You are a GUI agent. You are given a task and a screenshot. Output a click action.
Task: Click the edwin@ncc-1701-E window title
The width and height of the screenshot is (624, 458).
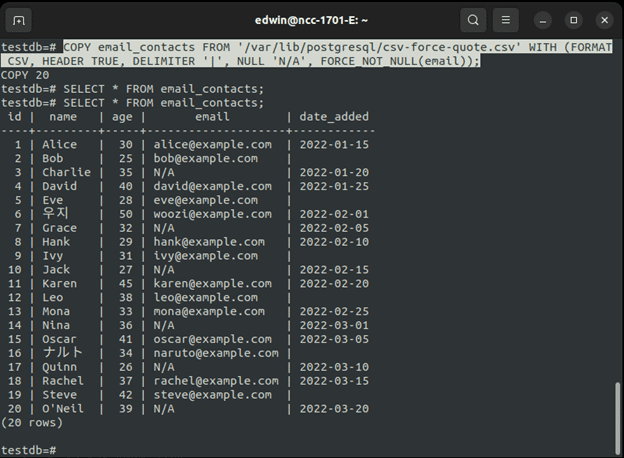pos(312,20)
